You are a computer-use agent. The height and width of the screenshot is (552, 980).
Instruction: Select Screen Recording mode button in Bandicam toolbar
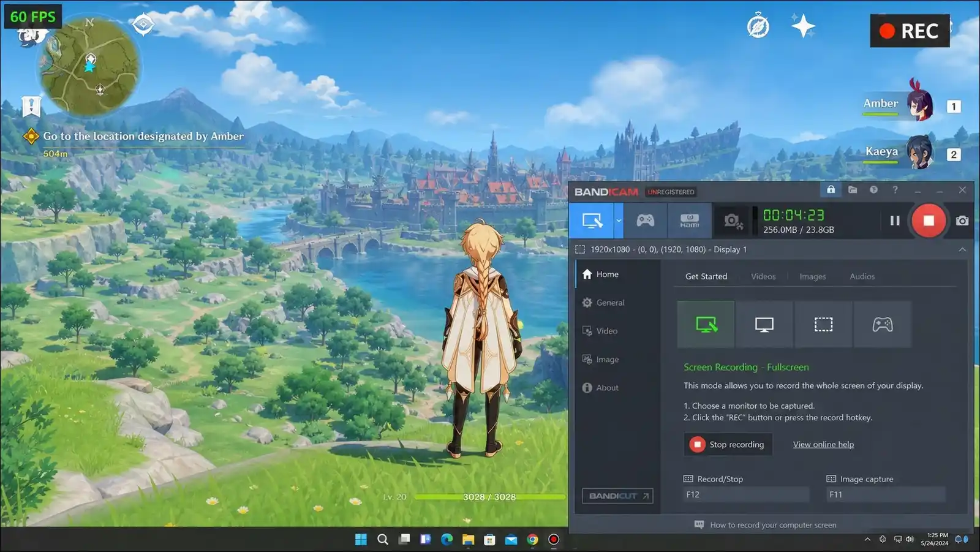coord(592,221)
